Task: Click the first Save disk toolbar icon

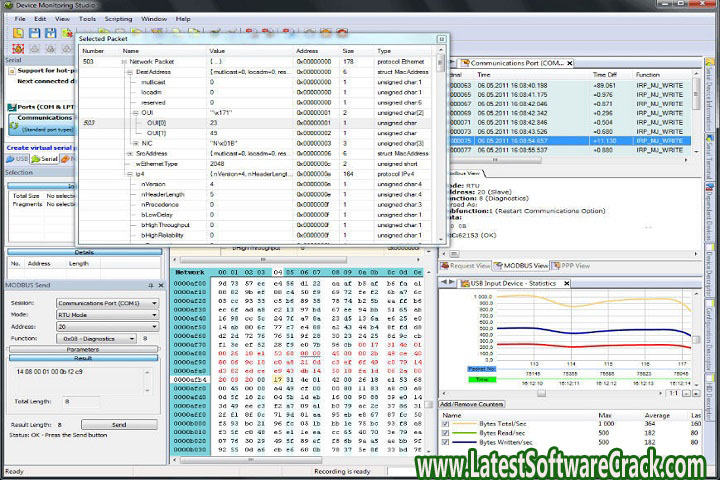Action: [34, 33]
